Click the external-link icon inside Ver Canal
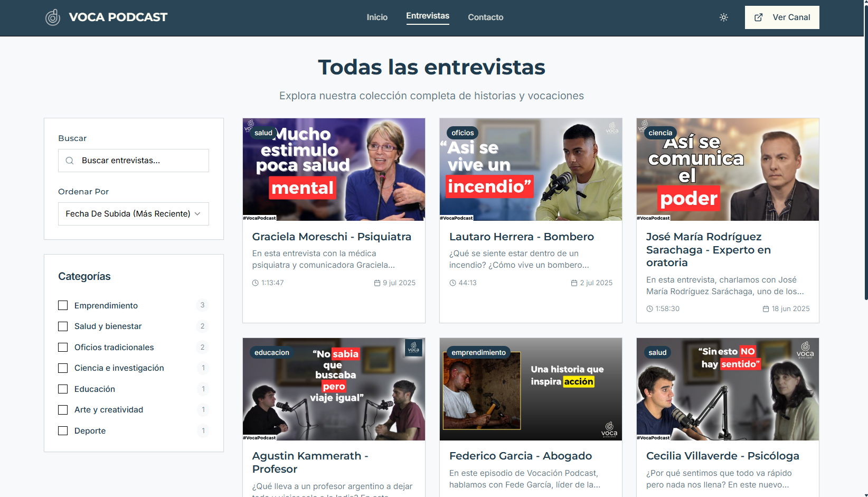 759,17
